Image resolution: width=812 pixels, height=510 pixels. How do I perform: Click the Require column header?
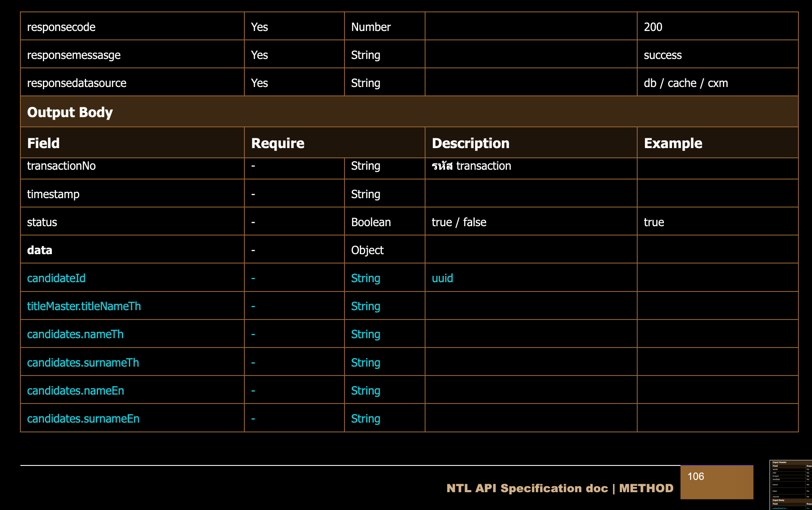[277, 143]
